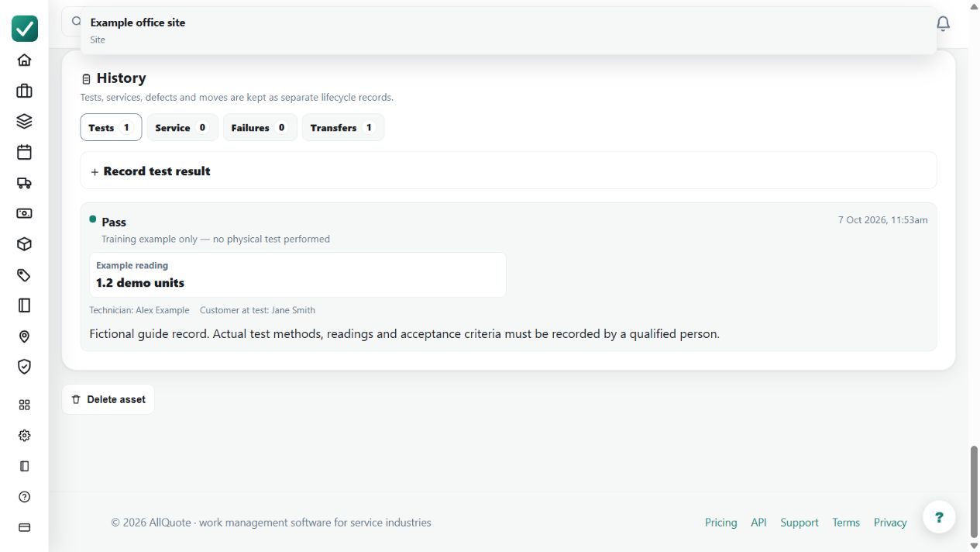The image size is (980, 552).
Task: Open the circled question mark icon in sidebar
Action: coord(24,497)
